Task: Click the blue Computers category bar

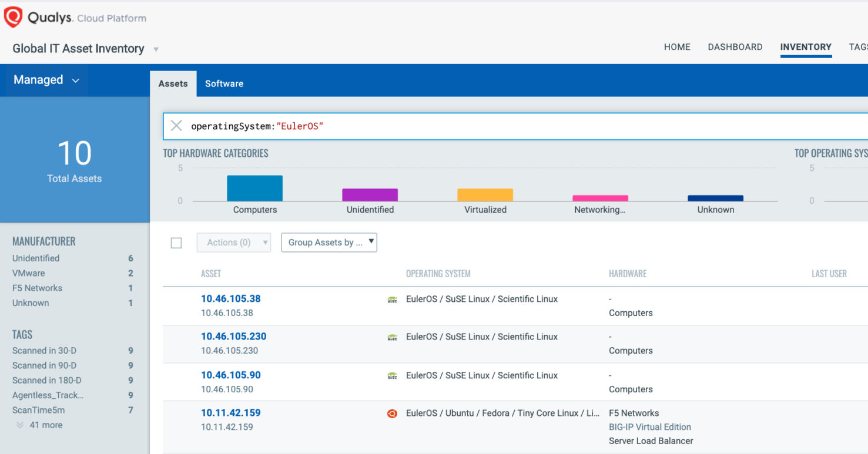Action: coord(254,187)
